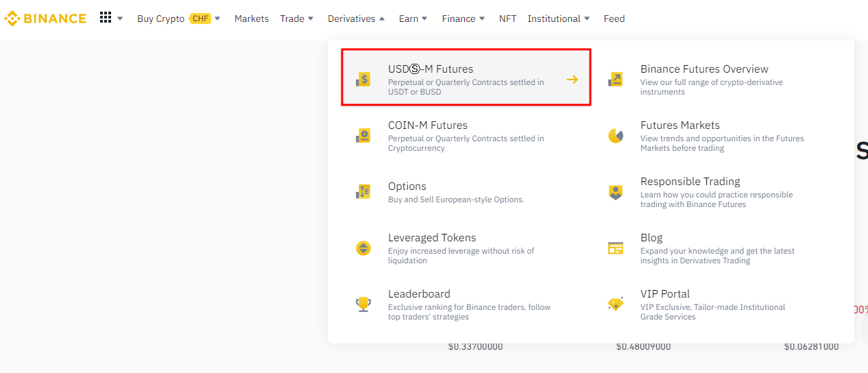Image resolution: width=868 pixels, height=373 pixels.
Task: Click the $0.33700000 price text
Action: 475,346
